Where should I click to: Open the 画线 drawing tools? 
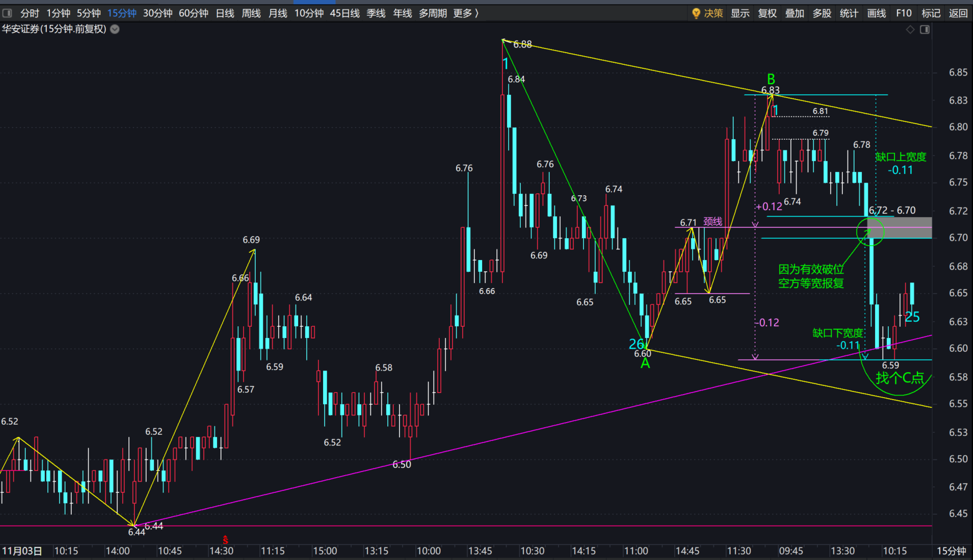click(876, 13)
